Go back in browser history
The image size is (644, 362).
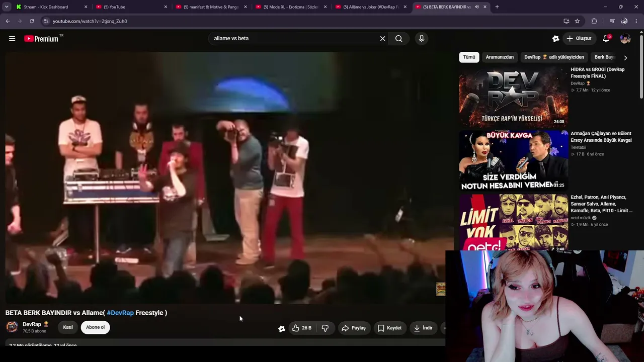pyautogui.click(x=8, y=21)
